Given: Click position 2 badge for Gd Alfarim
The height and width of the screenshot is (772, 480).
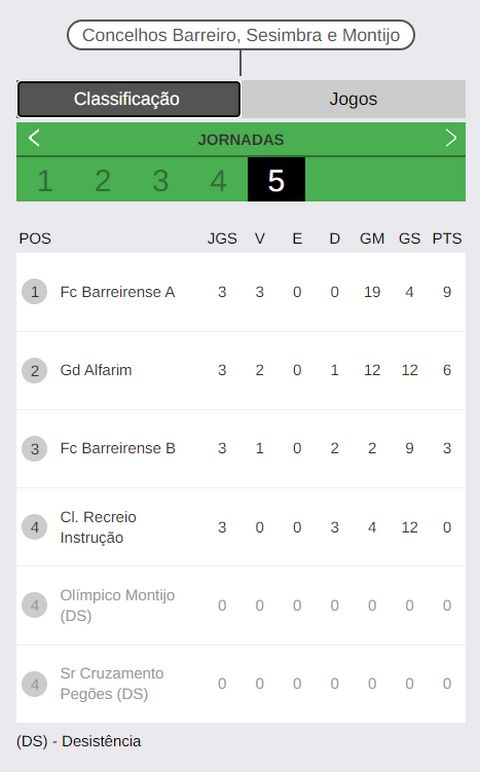Looking at the screenshot, I should [x=34, y=370].
